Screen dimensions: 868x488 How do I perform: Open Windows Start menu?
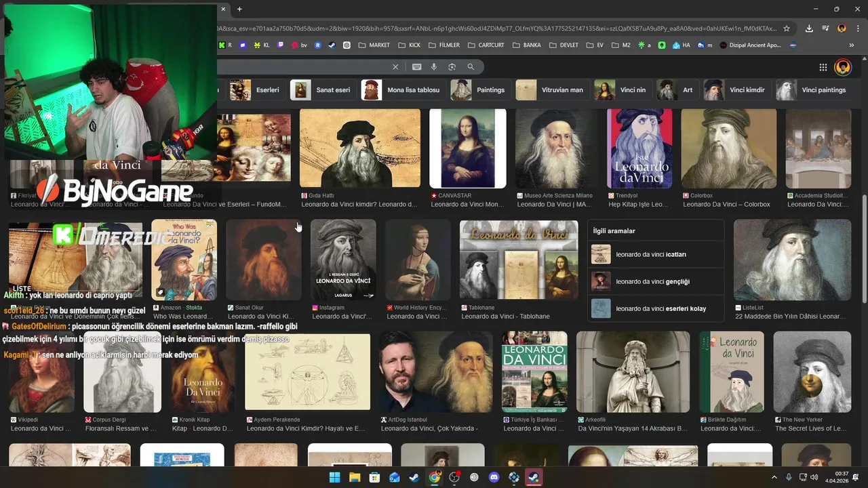click(335, 477)
